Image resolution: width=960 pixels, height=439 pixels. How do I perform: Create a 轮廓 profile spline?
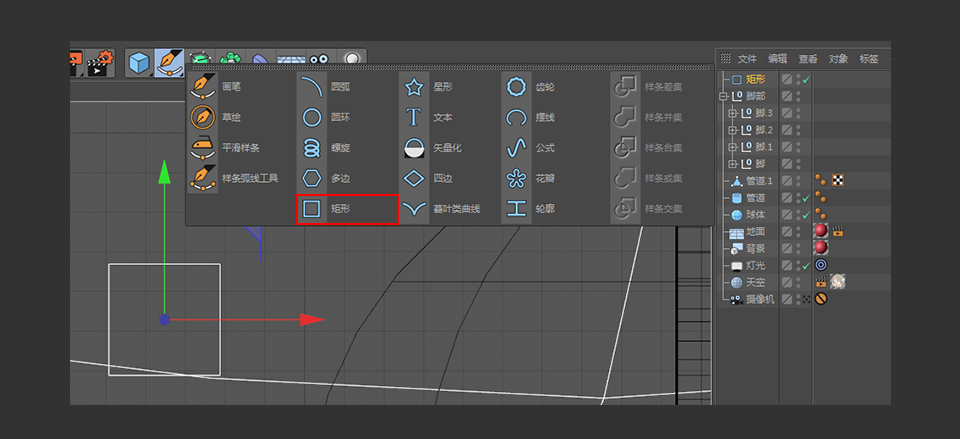pyautogui.click(x=530, y=209)
